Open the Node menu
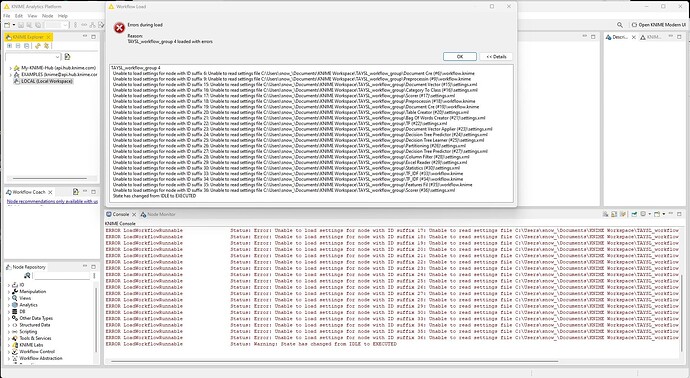The height and width of the screenshot is (378, 690). [x=48, y=16]
